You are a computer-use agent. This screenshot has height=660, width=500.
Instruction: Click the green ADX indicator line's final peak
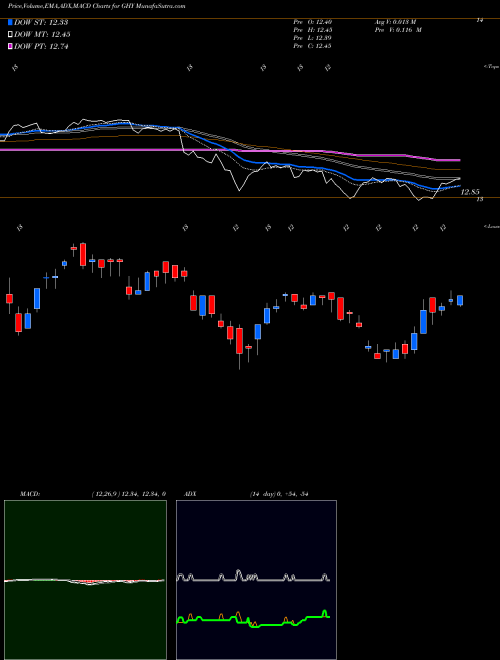coord(324,612)
